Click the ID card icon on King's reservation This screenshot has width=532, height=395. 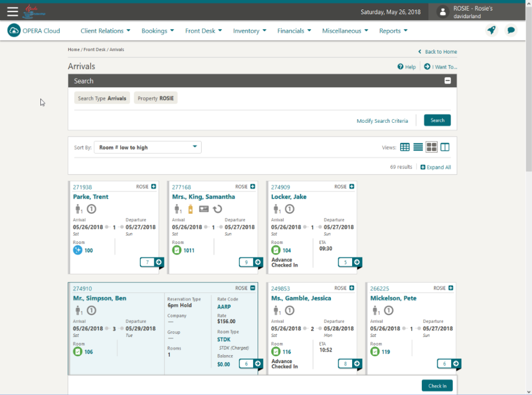(x=204, y=209)
